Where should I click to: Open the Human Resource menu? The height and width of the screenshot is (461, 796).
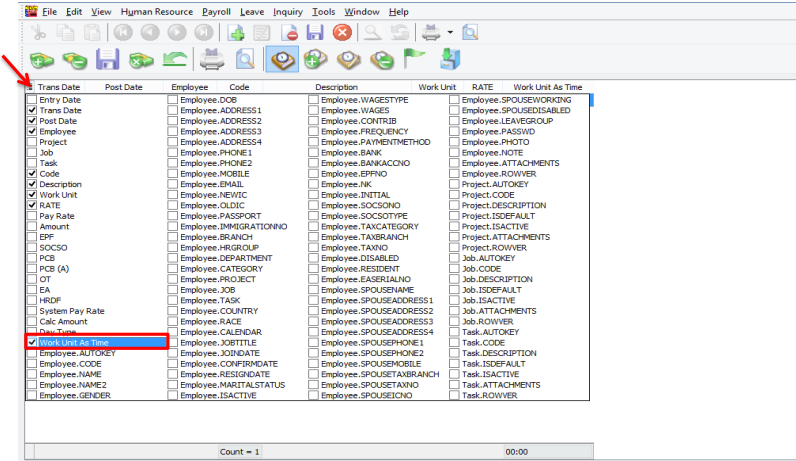(x=157, y=11)
